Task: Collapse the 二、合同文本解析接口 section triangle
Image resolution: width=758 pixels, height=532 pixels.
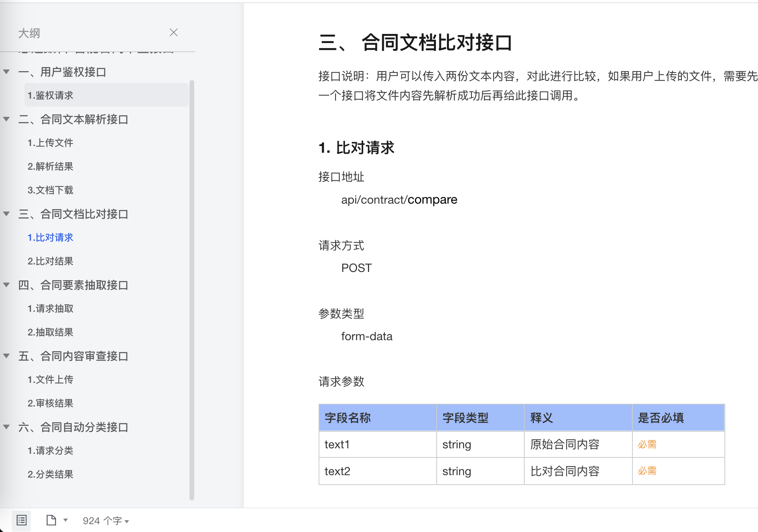Action: [x=7, y=119]
